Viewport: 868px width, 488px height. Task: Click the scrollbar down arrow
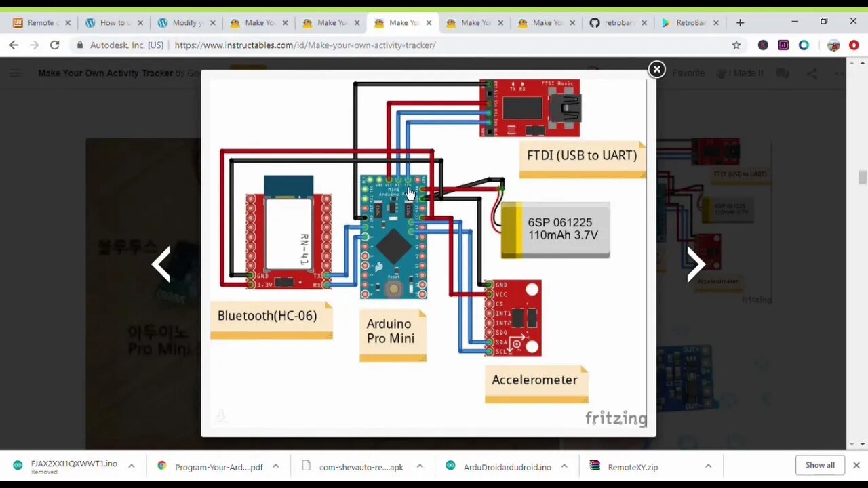862,444
